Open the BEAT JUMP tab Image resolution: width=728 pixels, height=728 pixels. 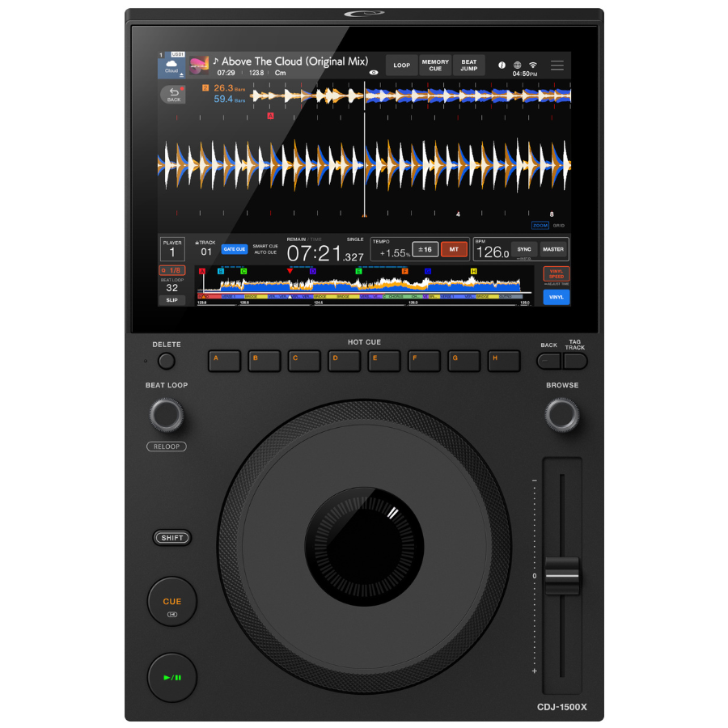click(469, 65)
